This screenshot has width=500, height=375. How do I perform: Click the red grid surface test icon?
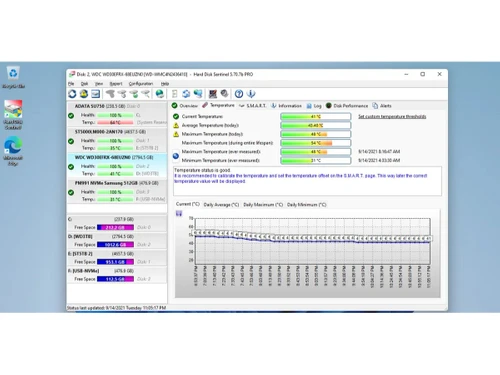tap(213, 94)
